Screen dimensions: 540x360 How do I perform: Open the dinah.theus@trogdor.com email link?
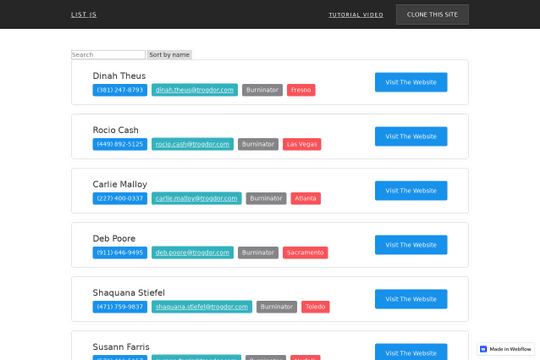(x=195, y=90)
